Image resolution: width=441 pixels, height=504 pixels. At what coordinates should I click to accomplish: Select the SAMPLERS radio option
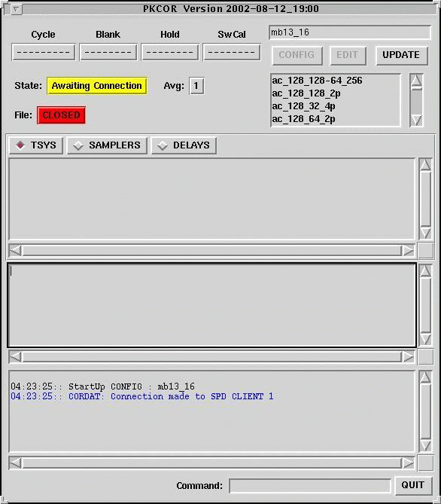107,145
